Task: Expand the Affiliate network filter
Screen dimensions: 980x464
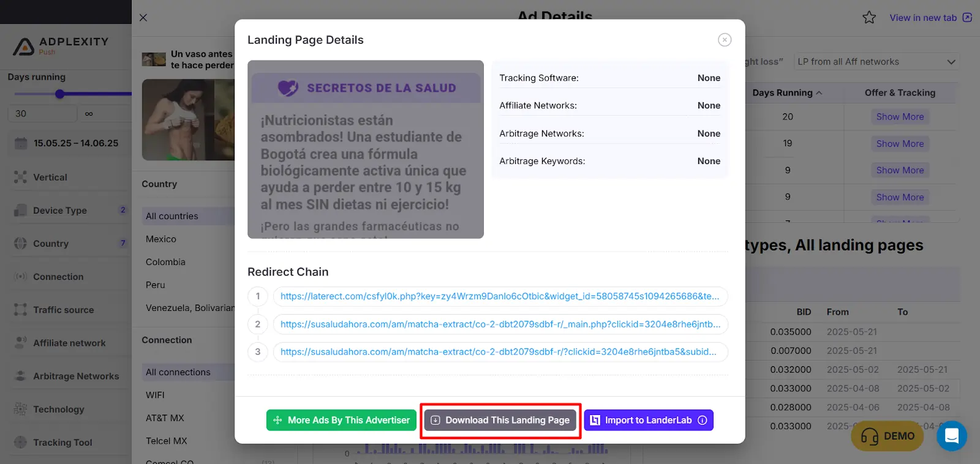Action: 69,343
